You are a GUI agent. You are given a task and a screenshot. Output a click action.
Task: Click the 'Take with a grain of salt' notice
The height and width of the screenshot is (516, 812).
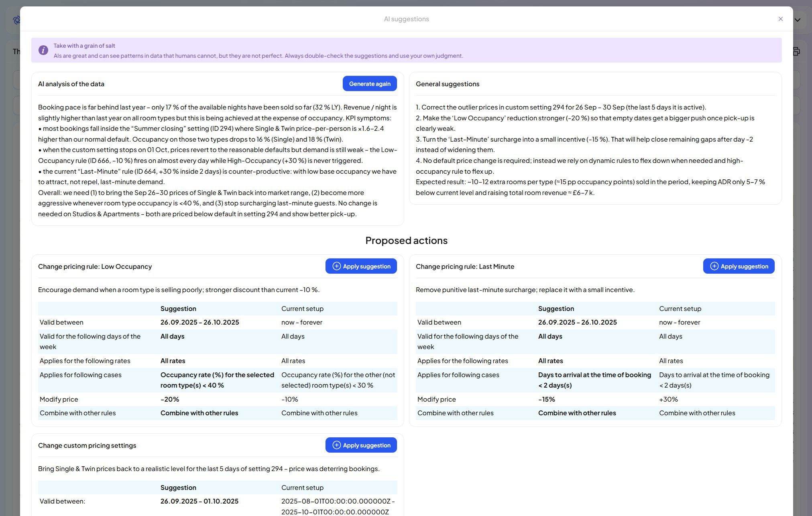click(x=84, y=46)
